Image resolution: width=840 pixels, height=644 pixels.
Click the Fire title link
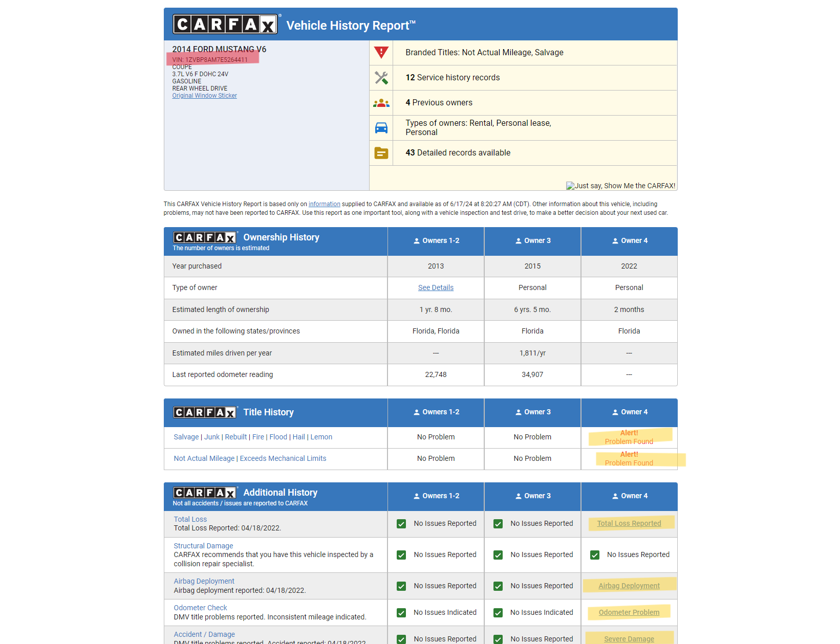259,437
